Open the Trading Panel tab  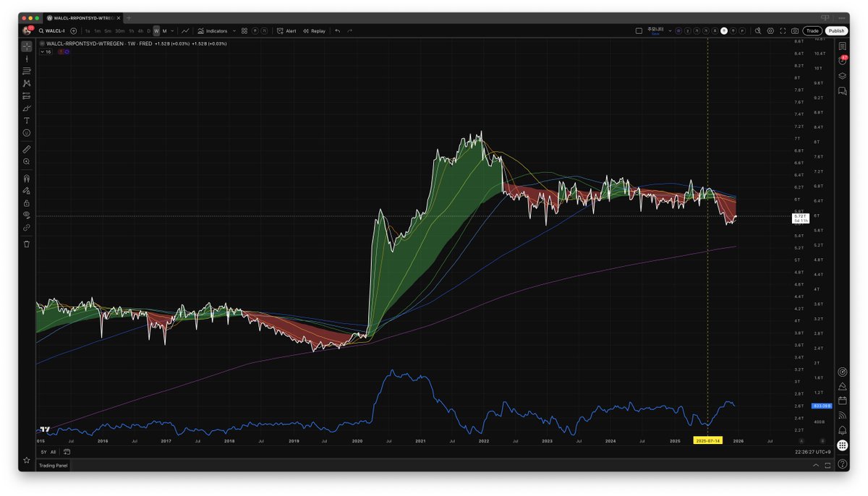coord(54,466)
